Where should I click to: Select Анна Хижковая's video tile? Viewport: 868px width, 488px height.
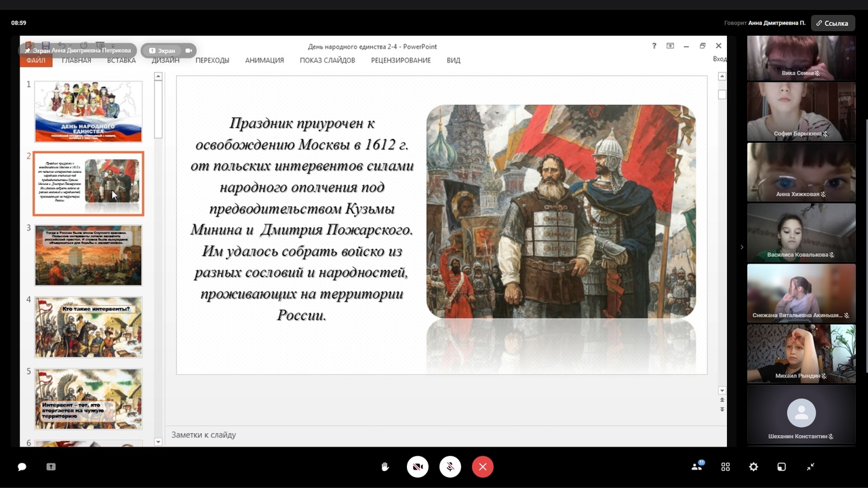pos(802,171)
